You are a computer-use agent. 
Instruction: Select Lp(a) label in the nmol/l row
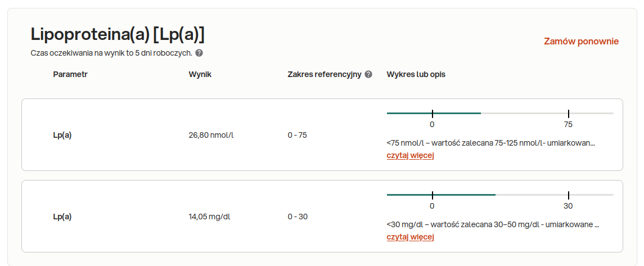pos(62,135)
